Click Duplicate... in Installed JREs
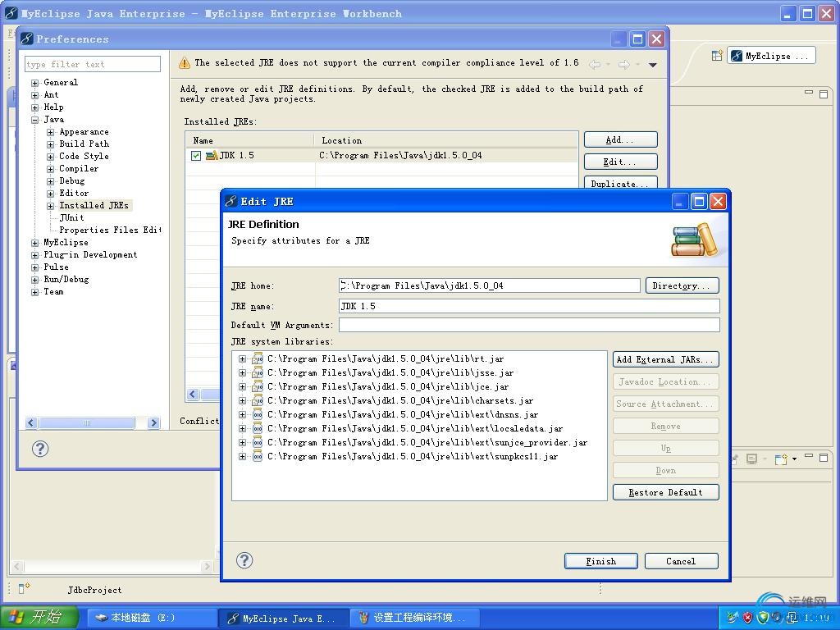 [620, 183]
